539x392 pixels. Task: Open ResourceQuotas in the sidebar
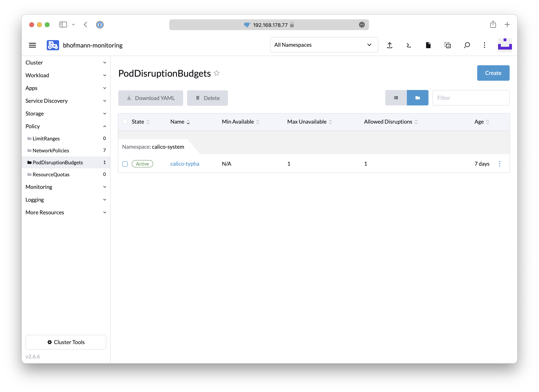click(66, 174)
